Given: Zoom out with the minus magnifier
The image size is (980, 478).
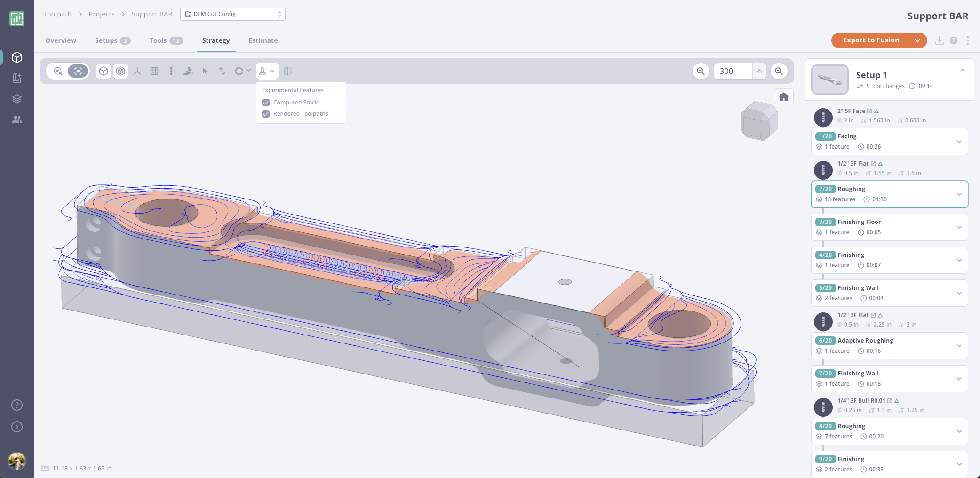Looking at the screenshot, I should (x=701, y=71).
